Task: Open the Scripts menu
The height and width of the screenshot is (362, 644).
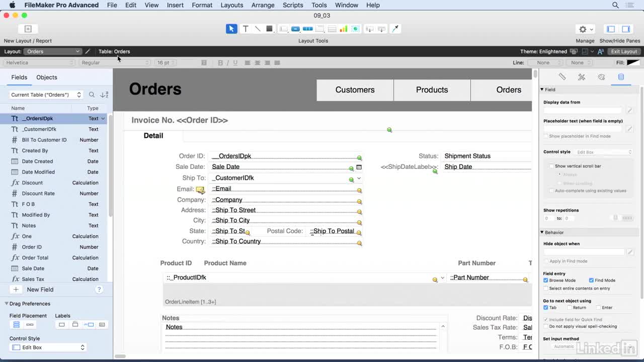Action: (293, 5)
